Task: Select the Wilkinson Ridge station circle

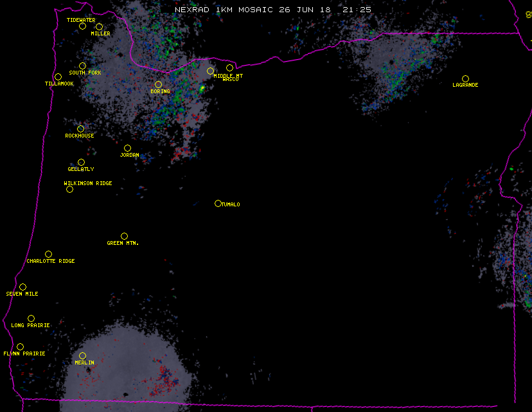Action: coord(69,189)
